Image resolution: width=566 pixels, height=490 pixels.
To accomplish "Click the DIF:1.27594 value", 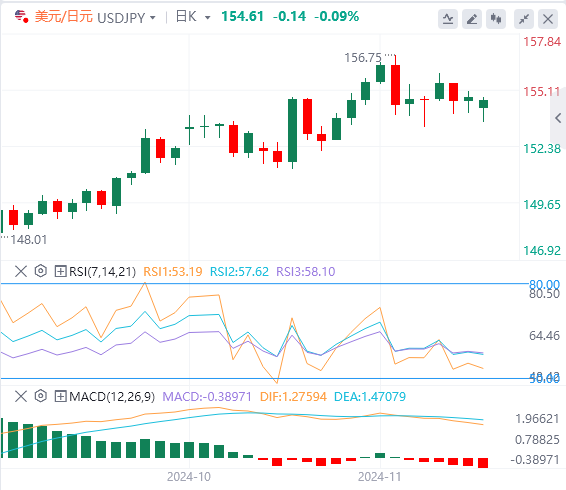I will pos(293,396).
